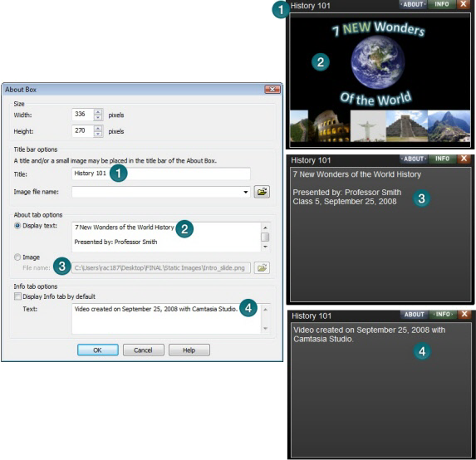The height and width of the screenshot is (460, 476).
Task: Switch to INFO tab in top preview
Action: [441, 4]
